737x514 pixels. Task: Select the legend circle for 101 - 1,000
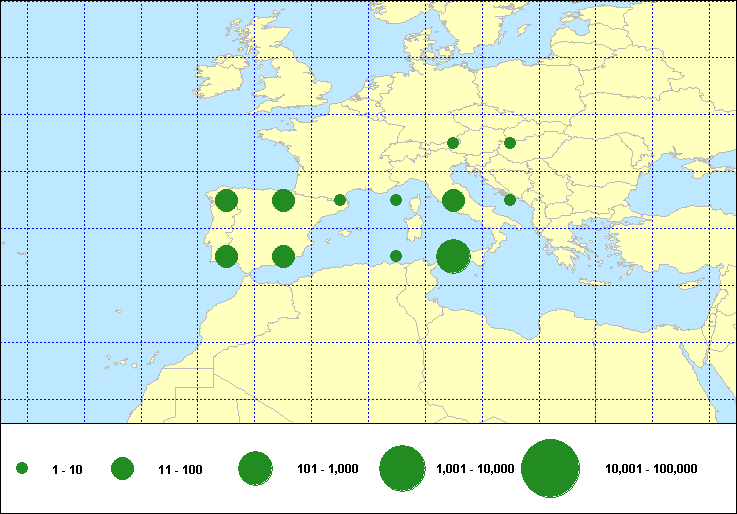pyautogui.click(x=256, y=469)
